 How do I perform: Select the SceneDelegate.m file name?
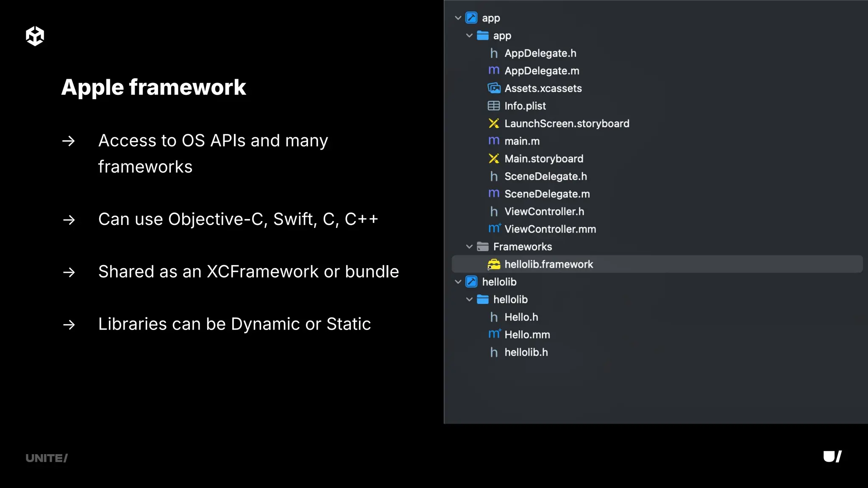(x=547, y=194)
